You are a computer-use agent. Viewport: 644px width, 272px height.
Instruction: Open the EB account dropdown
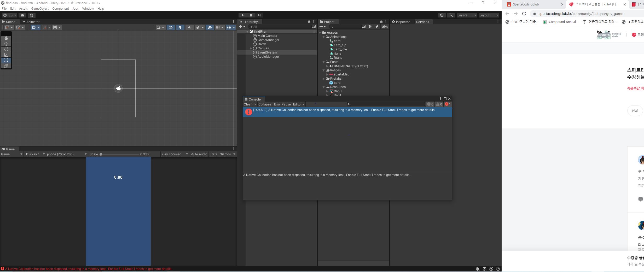[x=10, y=15]
